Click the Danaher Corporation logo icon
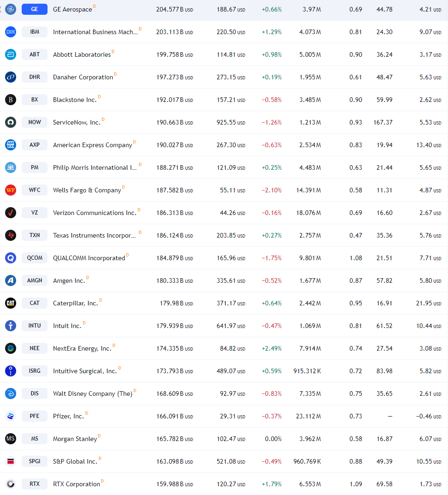The image size is (448, 495). click(11, 77)
